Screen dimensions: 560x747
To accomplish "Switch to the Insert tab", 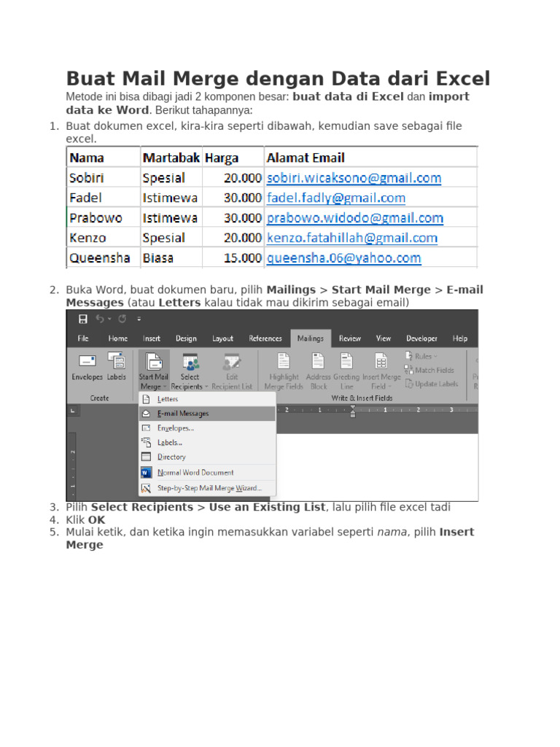I will (152, 338).
